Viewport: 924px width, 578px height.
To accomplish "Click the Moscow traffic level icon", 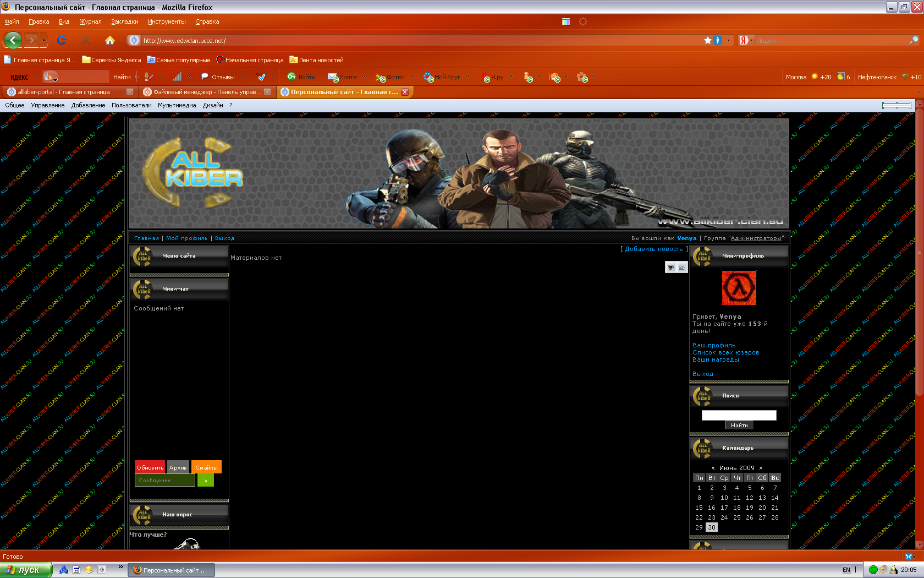I will click(840, 77).
